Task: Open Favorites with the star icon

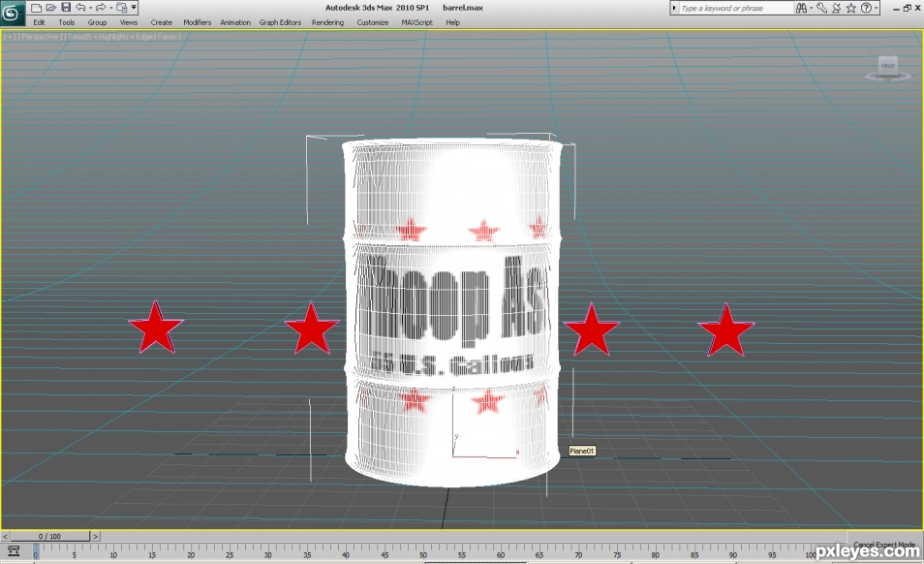Action: (851, 9)
